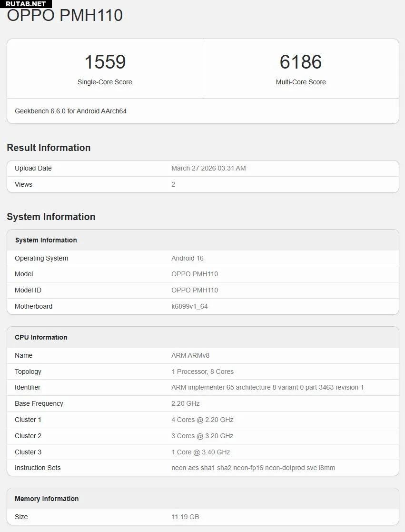Screen dimensions: 405x532
Task: Select the single-core score 1559
Action: (105, 62)
